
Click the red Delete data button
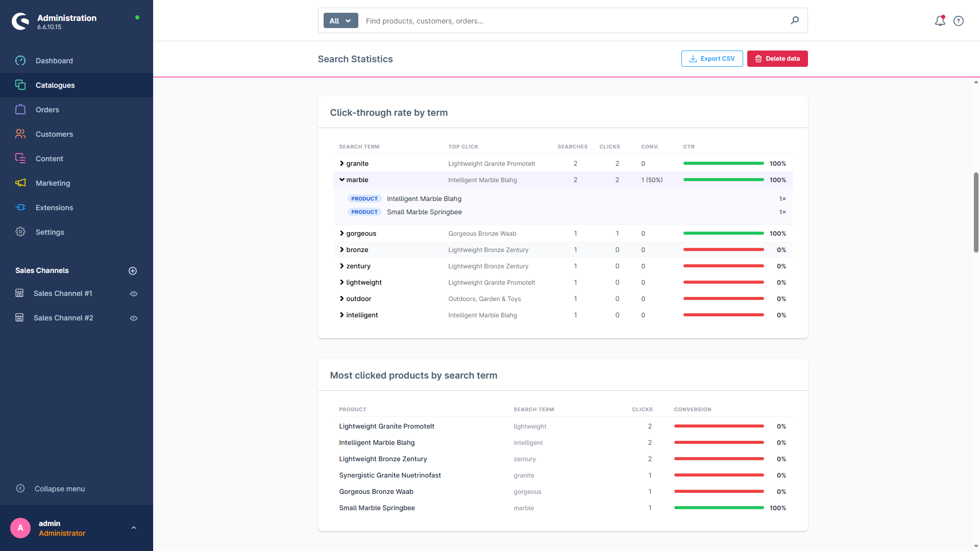click(x=777, y=59)
